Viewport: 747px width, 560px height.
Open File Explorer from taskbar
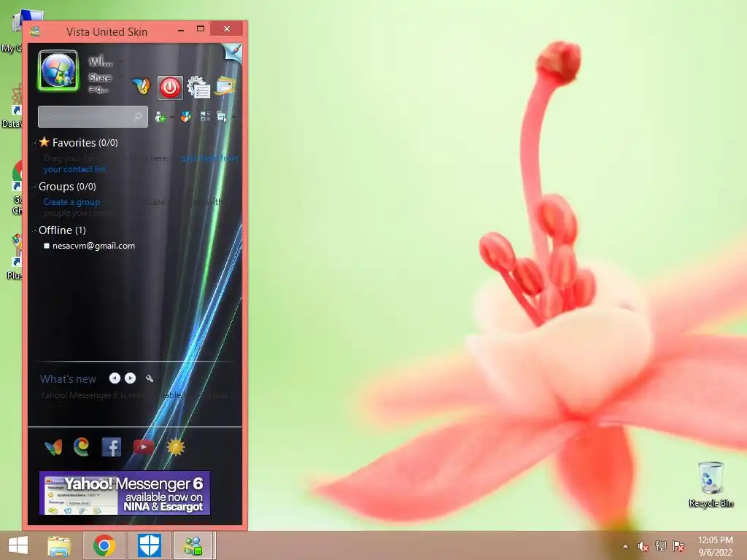[x=59, y=545]
